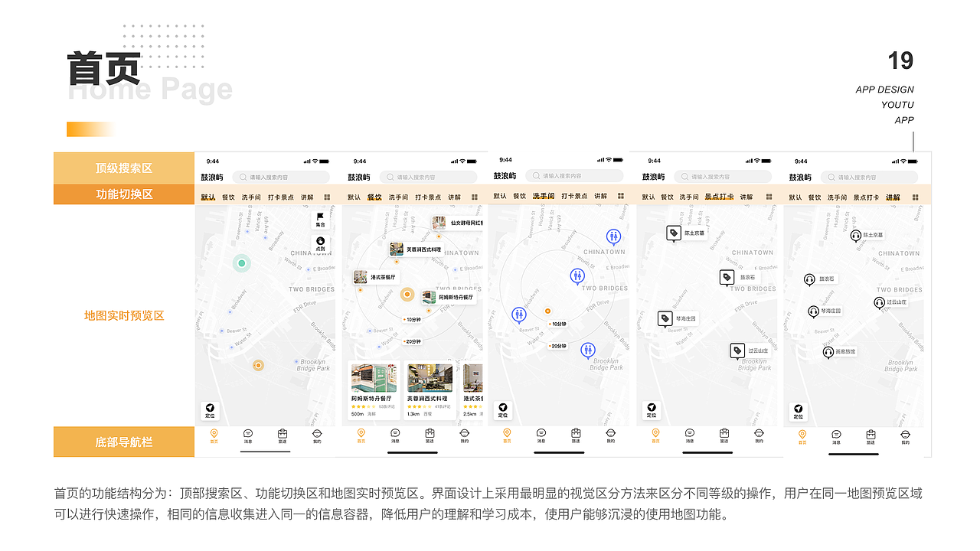Tap orange marker near Brooklyn Bridge on default map

coord(258,366)
